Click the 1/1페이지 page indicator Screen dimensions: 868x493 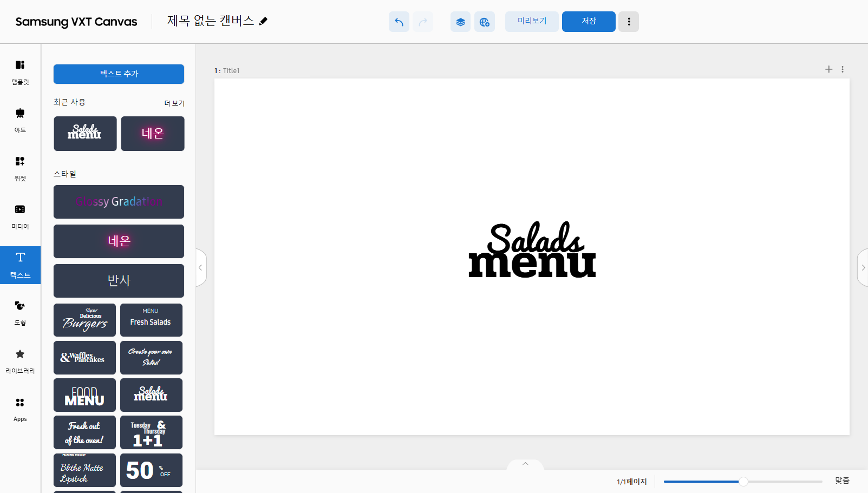632,482
